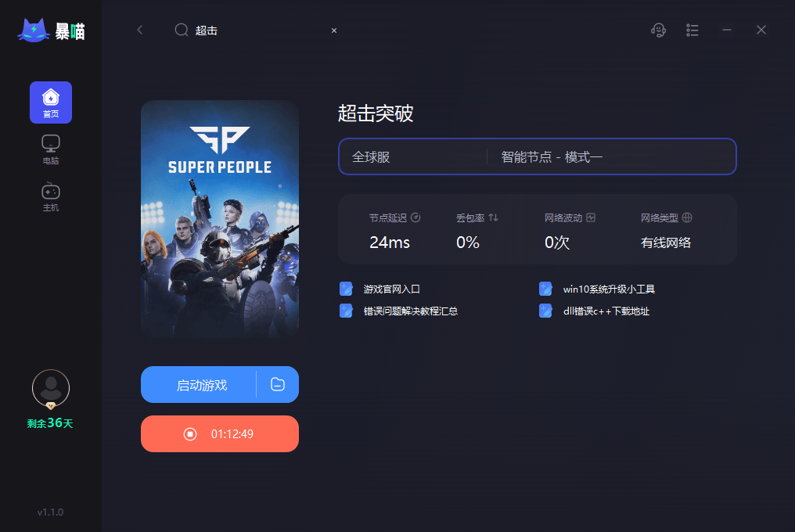This screenshot has width=795, height=532.
Task: Switch to 主机 console tab in the sidebar
Action: tap(51, 197)
